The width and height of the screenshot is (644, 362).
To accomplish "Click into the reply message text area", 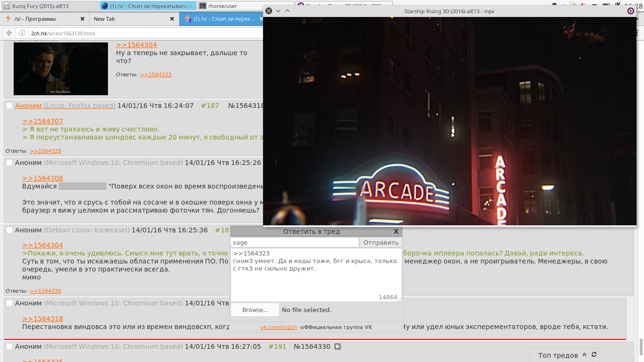I will (316, 275).
